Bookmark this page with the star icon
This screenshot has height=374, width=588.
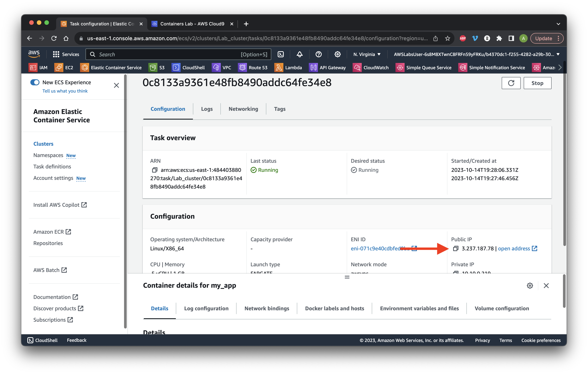coord(447,38)
